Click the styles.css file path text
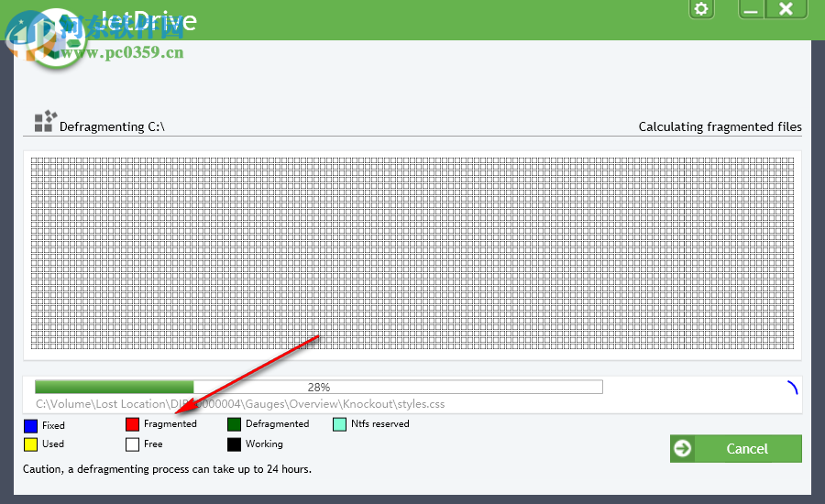Screen dimensions: 825x504 [240, 404]
